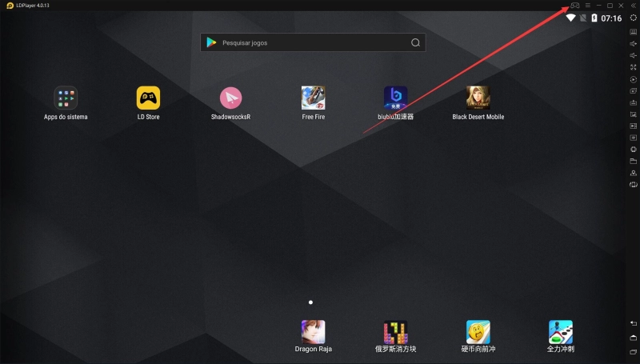
Task: Collapse the right sidebar with double-chevron
Action: pos(633,6)
